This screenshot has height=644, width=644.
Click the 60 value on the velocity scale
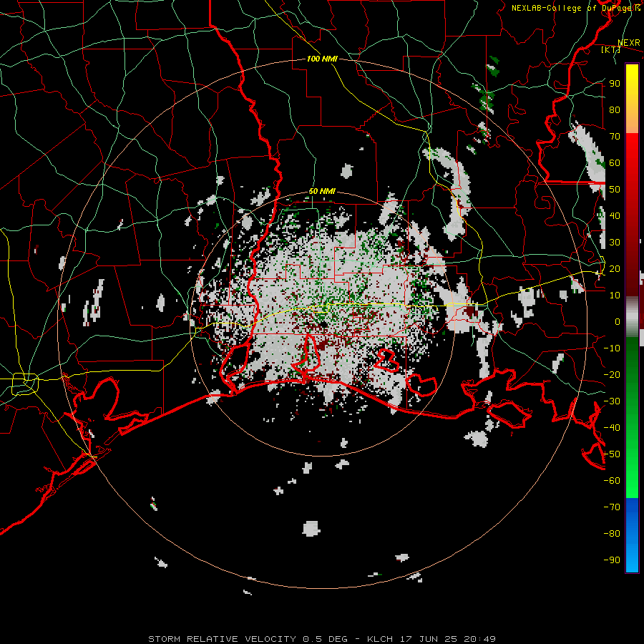click(x=615, y=162)
